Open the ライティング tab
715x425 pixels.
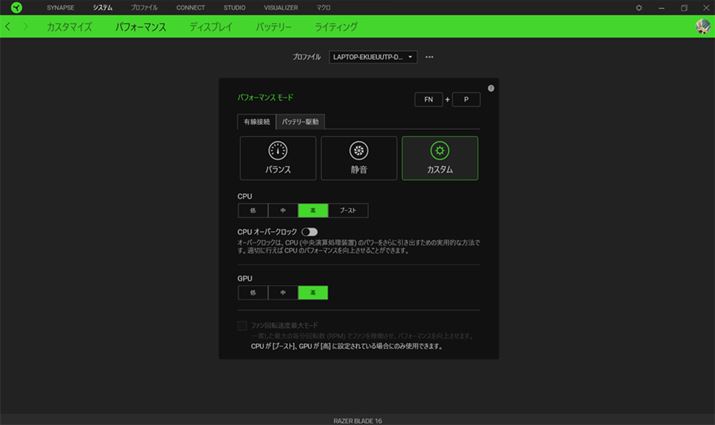[x=335, y=27]
